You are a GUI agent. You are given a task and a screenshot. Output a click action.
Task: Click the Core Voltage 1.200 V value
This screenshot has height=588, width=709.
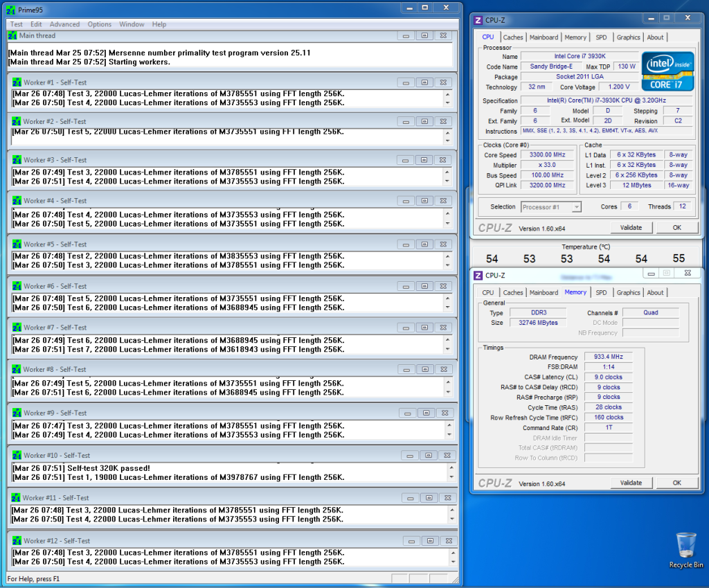(619, 87)
